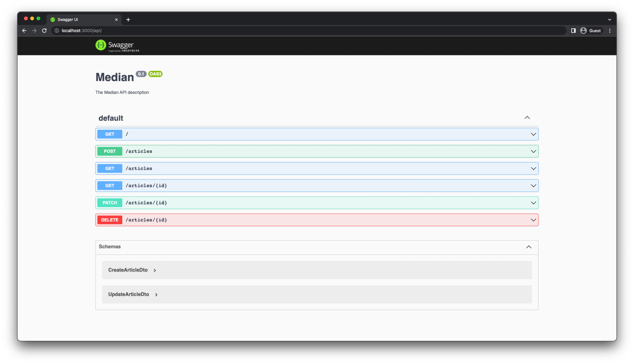This screenshot has height=364, width=634.
Task: Click the browser page reload icon
Action: (x=44, y=31)
